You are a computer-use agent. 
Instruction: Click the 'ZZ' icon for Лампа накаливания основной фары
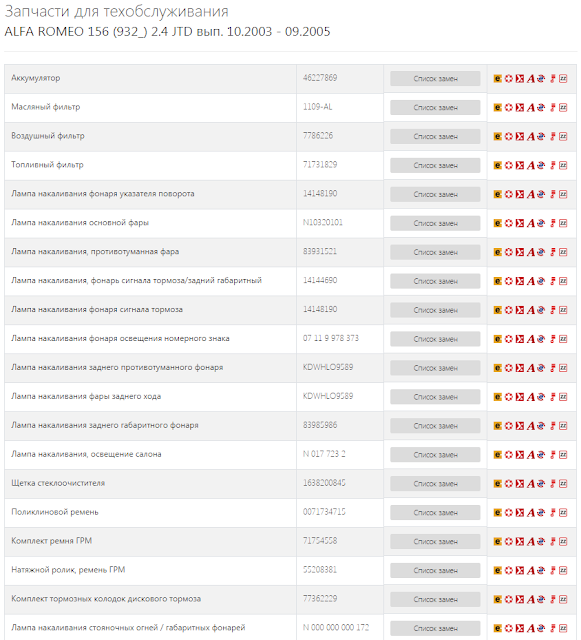[563, 223]
